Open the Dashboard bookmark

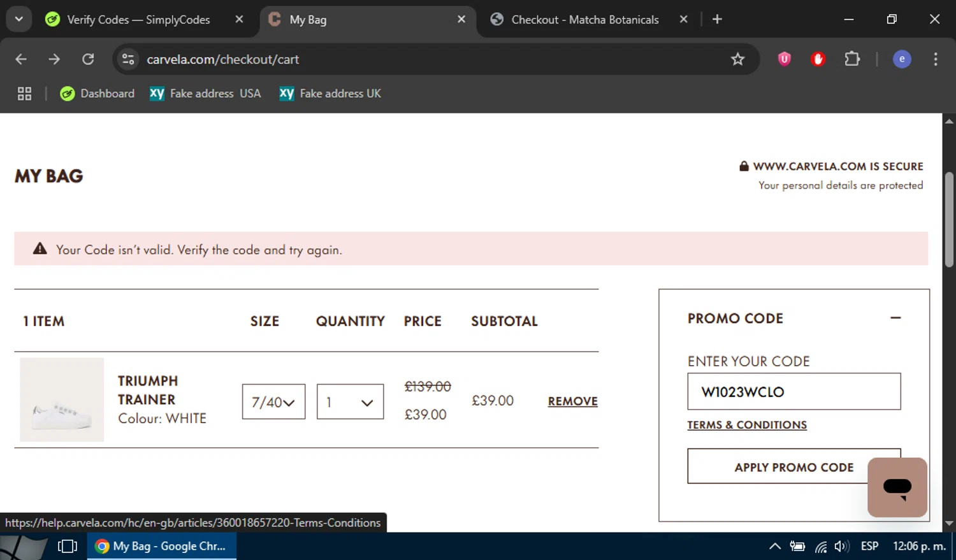click(x=97, y=94)
